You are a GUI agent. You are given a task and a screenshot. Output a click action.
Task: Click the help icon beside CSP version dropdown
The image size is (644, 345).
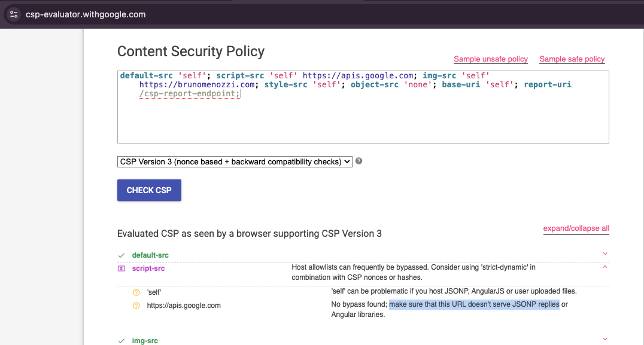pyautogui.click(x=359, y=161)
